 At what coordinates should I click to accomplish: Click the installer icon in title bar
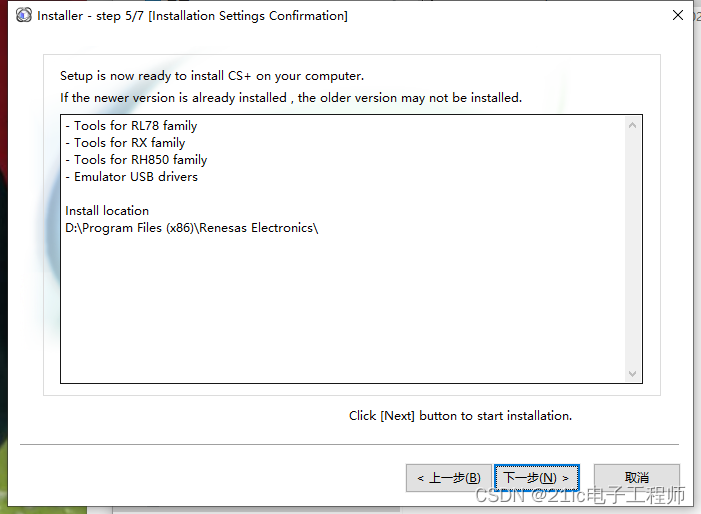click(24, 15)
